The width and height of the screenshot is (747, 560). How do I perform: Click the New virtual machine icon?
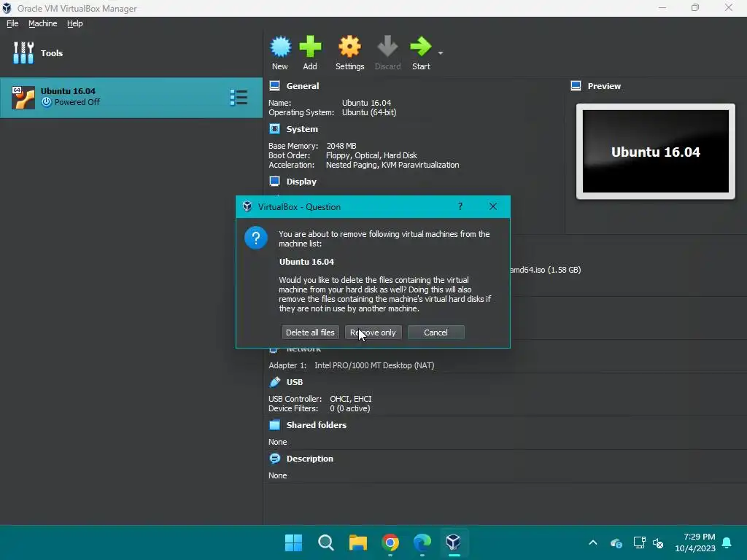pyautogui.click(x=281, y=47)
